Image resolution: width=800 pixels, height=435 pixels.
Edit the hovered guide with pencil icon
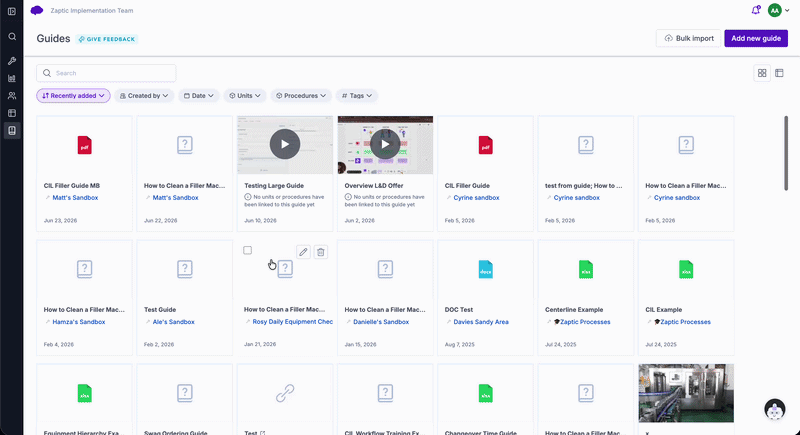tap(303, 252)
